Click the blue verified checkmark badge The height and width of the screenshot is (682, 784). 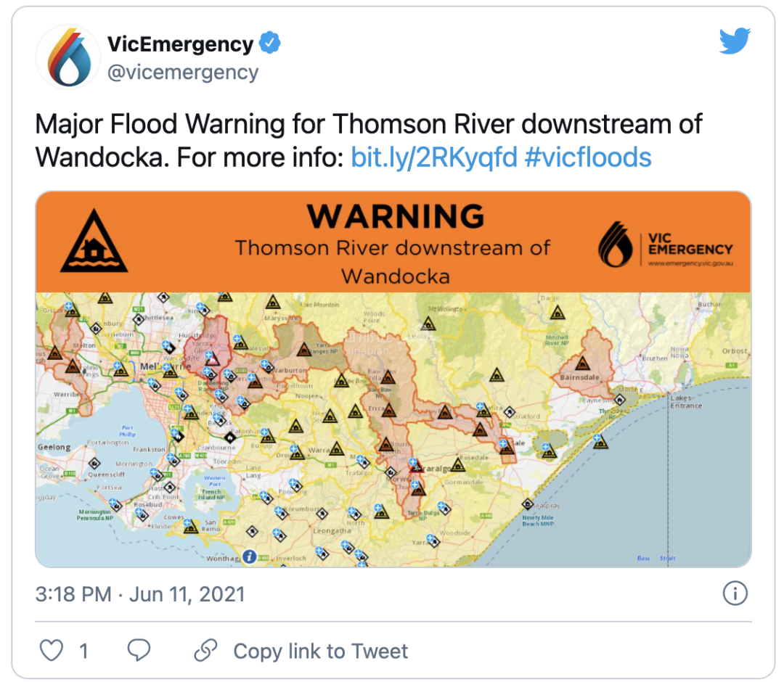[269, 43]
